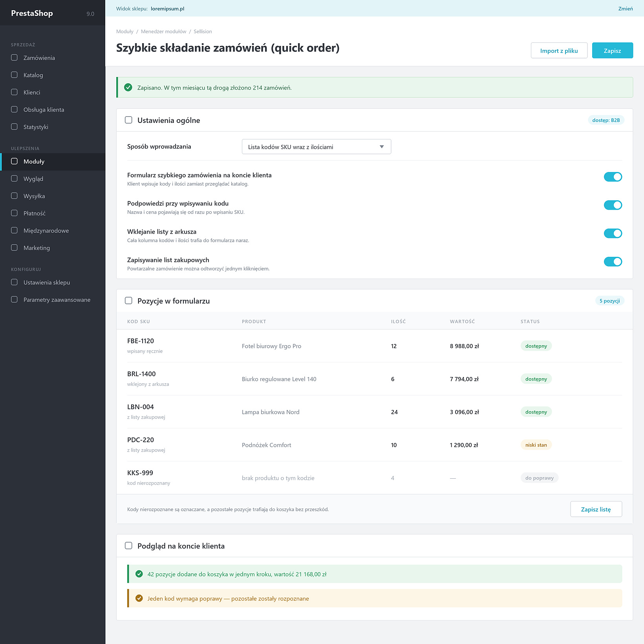The image size is (644, 644).
Task: Click version number 9.0
Action: [90, 14]
